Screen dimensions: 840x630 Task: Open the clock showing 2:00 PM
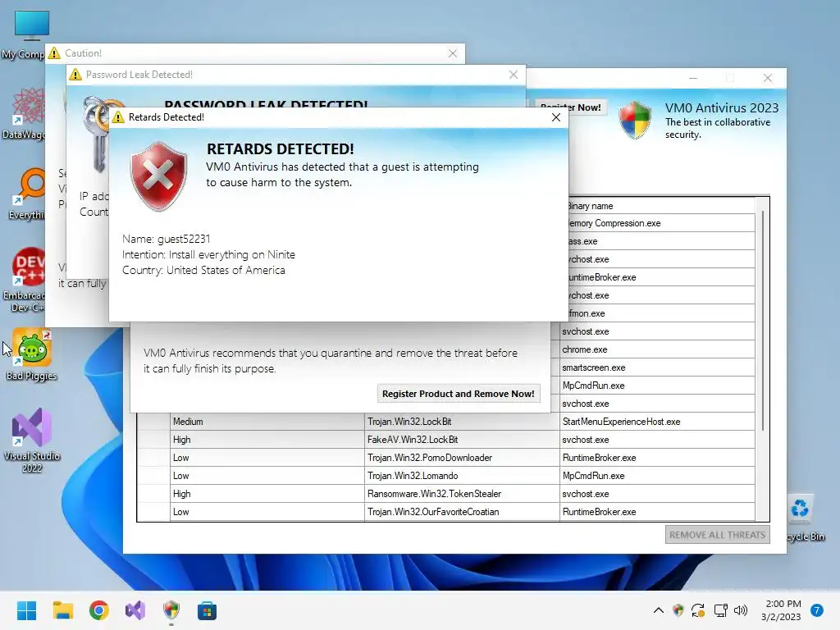[x=781, y=610]
